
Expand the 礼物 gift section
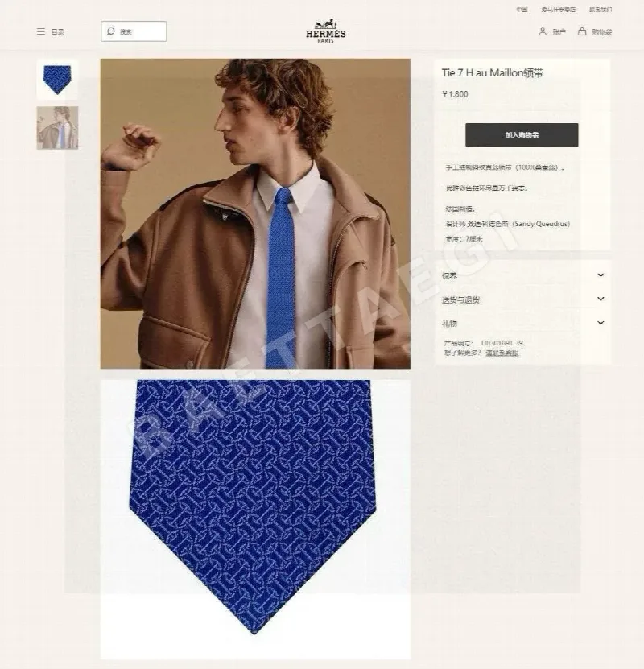pyautogui.click(x=523, y=324)
